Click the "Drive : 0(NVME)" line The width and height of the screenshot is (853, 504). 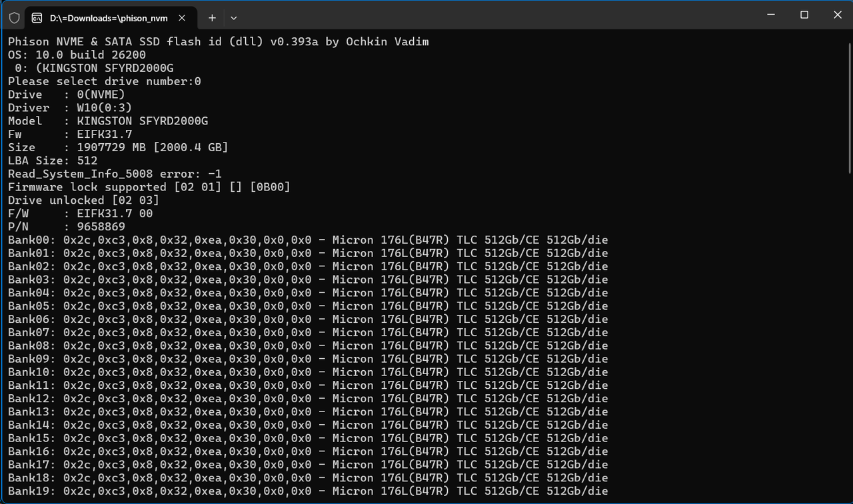coord(66,95)
